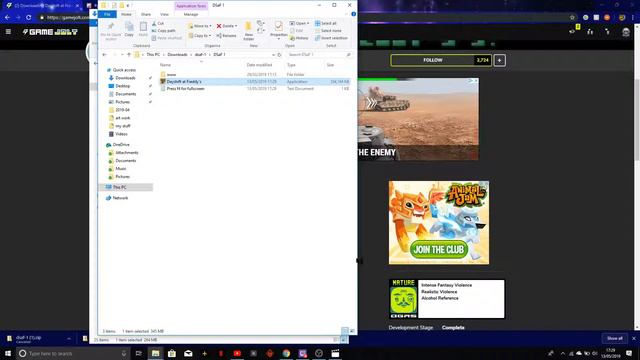
Task: Go back in File Explorer navigation
Action: click(x=104, y=55)
